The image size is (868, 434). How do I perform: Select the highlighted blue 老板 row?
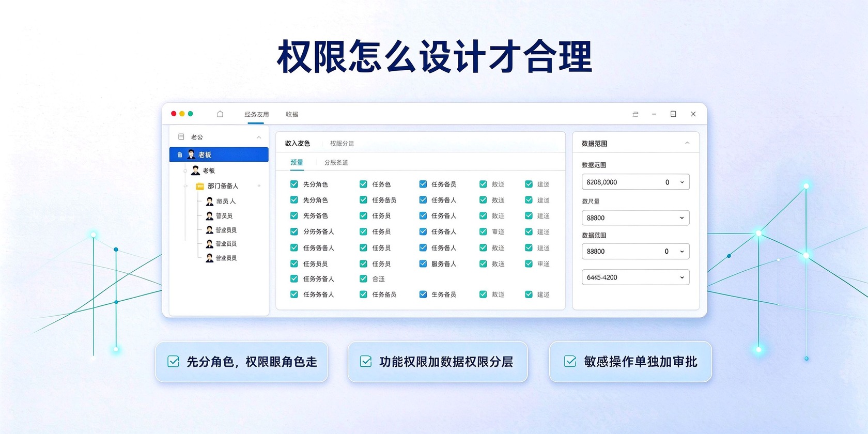[219, 154]
